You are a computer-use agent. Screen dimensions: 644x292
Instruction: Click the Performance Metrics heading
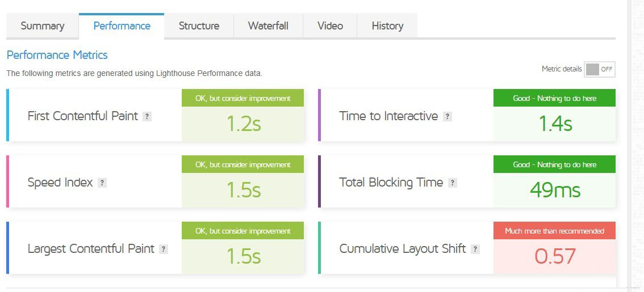[x=57, y=55]
